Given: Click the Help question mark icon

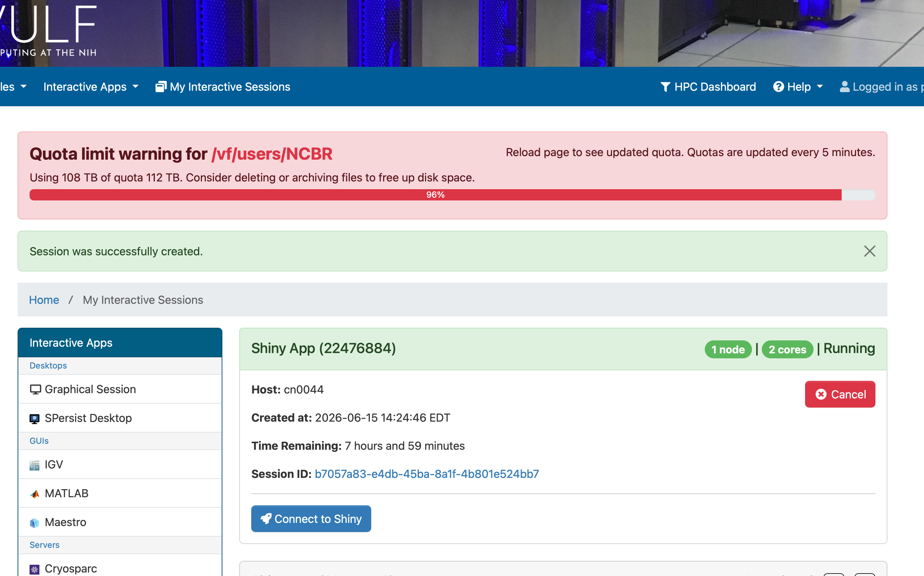Looking at the screenshot, I should [778, 87].
